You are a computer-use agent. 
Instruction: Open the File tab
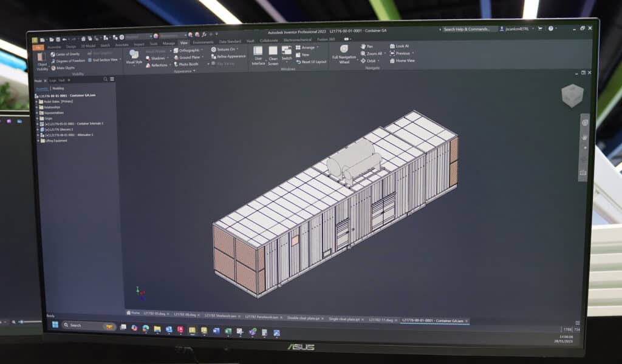point(38,47)
